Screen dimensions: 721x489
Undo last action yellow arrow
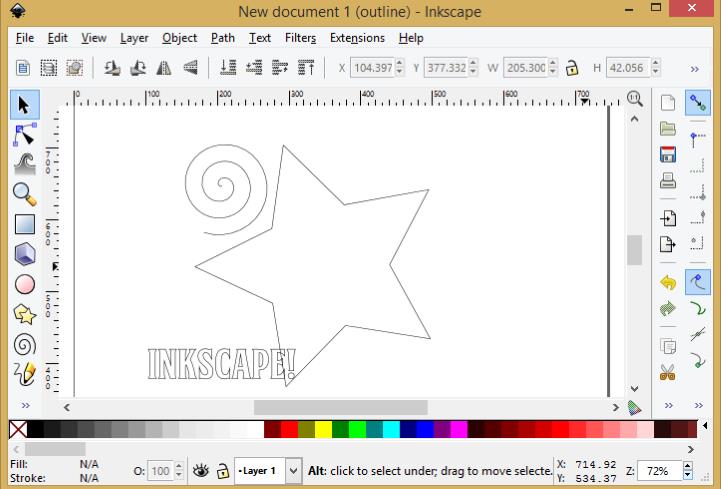pos(668,282)
